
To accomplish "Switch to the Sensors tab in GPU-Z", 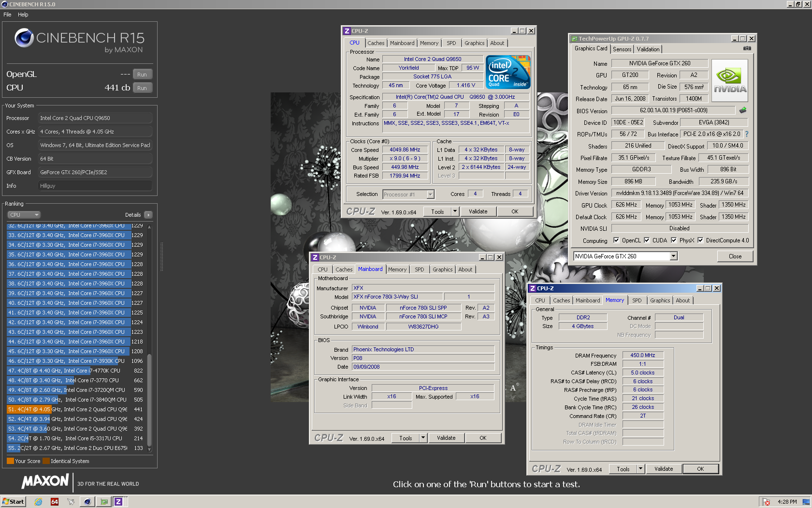I will (x=622, y=49).
